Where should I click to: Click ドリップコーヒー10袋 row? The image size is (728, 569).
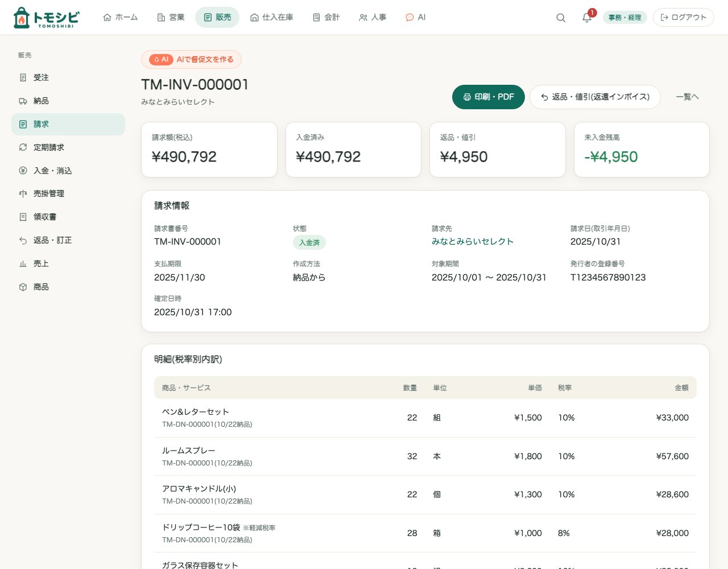425,533
